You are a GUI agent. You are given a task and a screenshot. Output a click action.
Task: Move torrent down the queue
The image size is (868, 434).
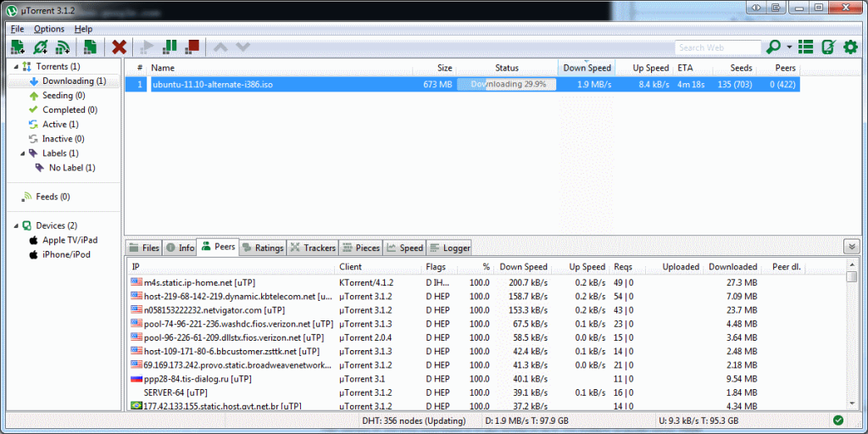(x=243, y=47)
